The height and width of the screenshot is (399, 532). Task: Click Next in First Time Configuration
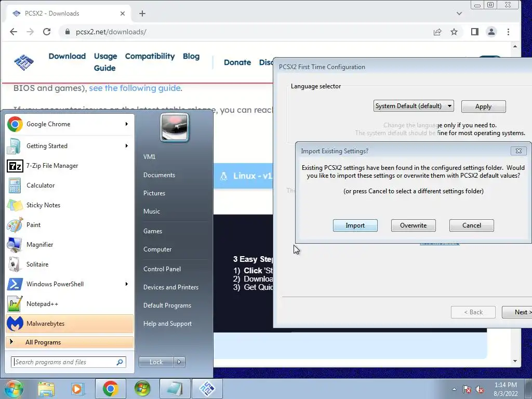[x=517, y=312]
